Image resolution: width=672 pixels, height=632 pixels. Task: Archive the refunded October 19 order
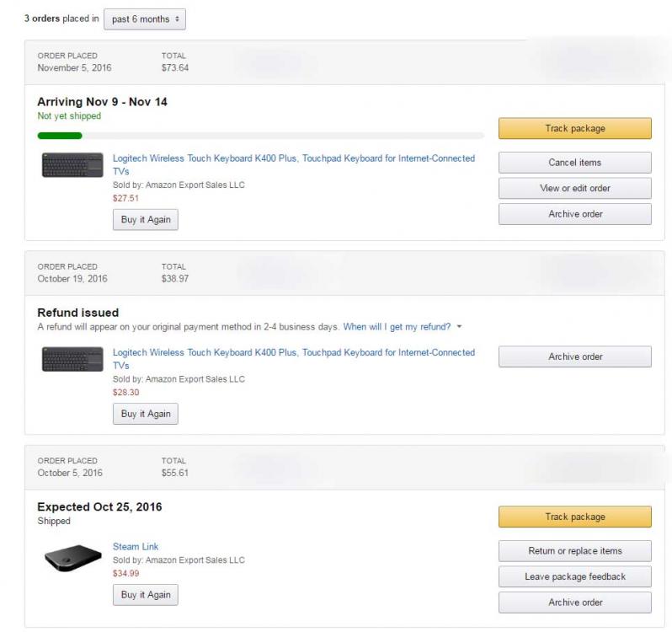pyautogui.click(x=574, y=356)
